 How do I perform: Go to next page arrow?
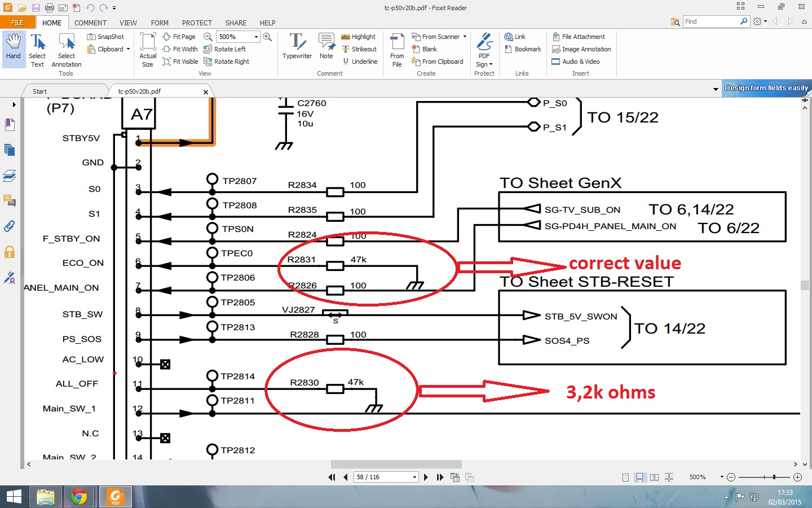(426, 478)
